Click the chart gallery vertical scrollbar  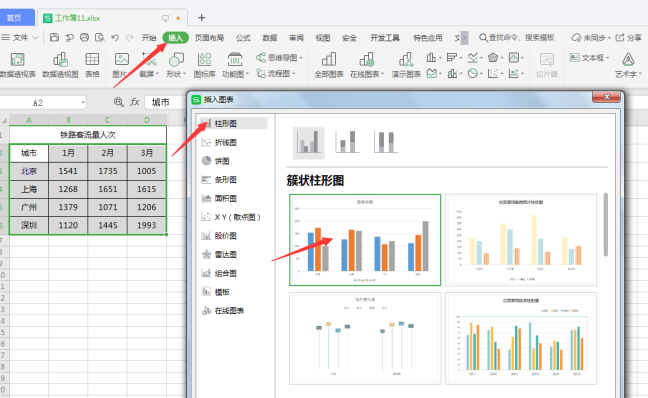tap(605, 224)
